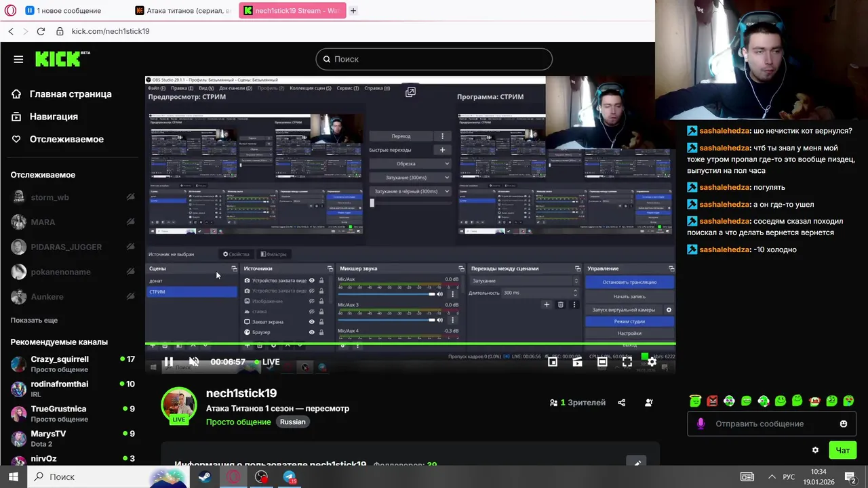Click the Чат send button
The image size is (868, 488).
tap(843, 450)
